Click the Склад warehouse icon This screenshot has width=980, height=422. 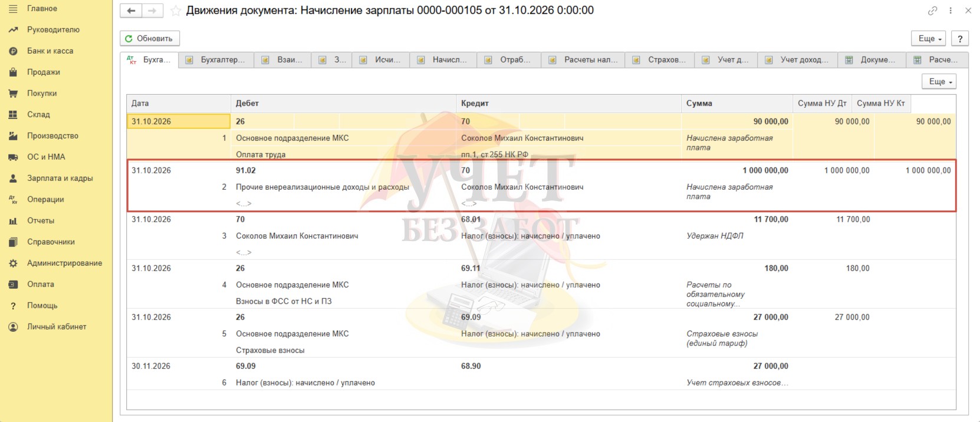[x=13, y=114]
